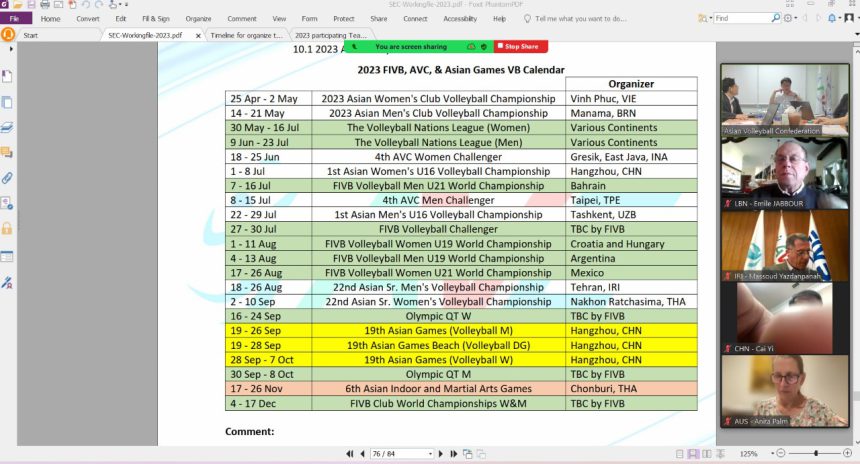Click the Zoom out minus icon
This screenshot has width=860, height=464.
[781, 453]
